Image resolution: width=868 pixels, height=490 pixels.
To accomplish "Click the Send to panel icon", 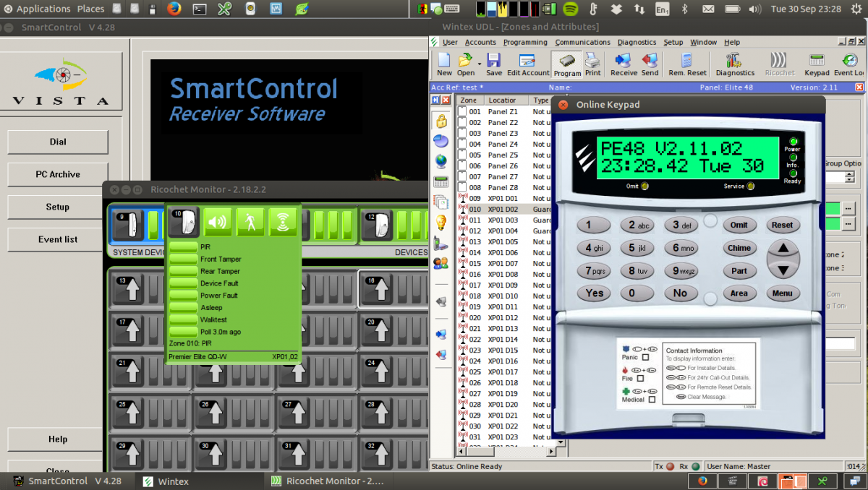I will [650, 64].
